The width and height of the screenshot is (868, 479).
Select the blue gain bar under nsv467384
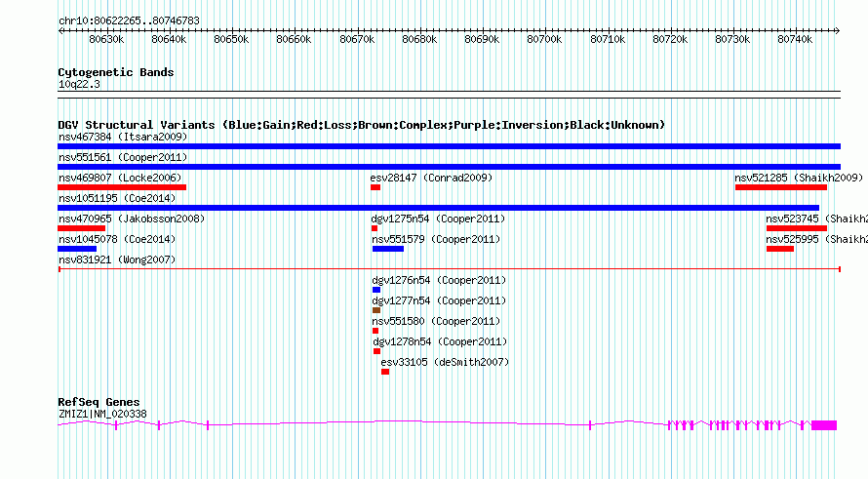449,146
